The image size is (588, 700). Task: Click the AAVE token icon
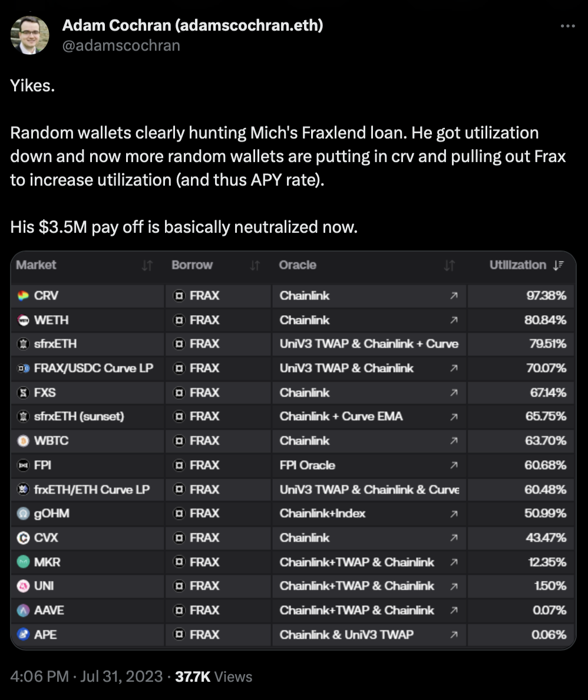[x=23, y=610]
